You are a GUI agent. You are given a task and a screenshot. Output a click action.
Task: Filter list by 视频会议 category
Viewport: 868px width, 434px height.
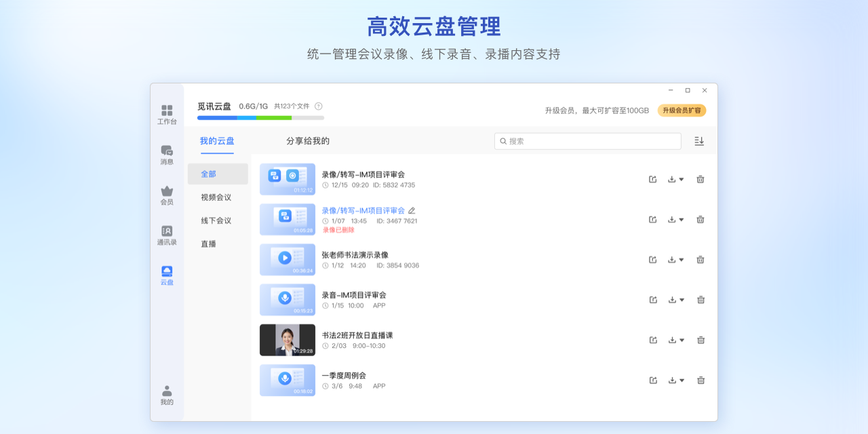(216, 197)
